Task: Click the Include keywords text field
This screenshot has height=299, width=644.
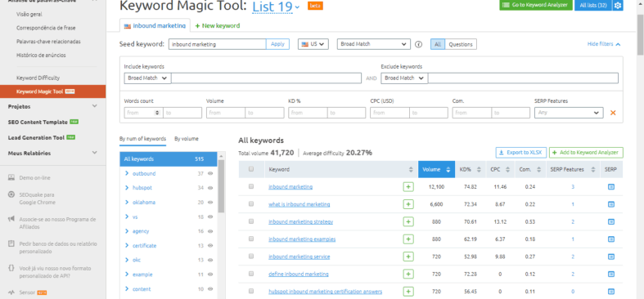Action: [x=266, y=78]
